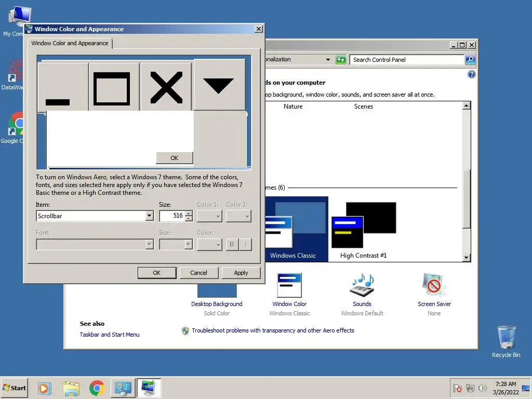This screenshot has height=399, width=532.
Task: Open the Color 2 dropdown
Action: (x=238, y=216)
